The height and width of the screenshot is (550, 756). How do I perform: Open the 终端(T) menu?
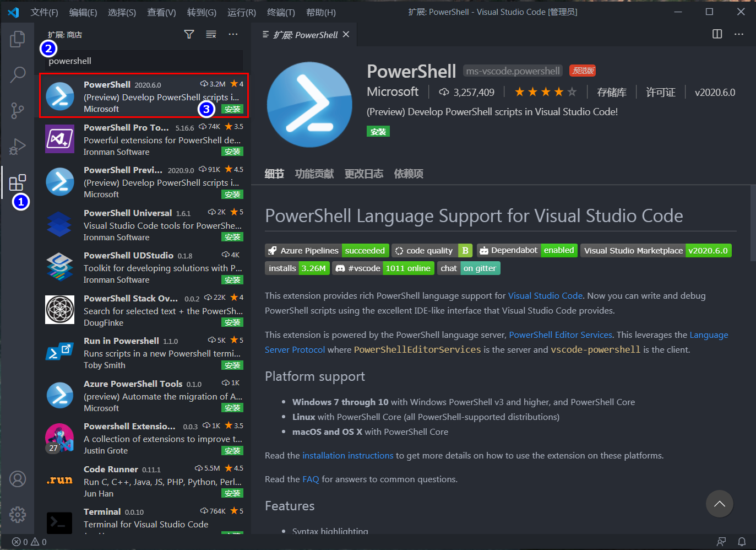coord(281,12)
